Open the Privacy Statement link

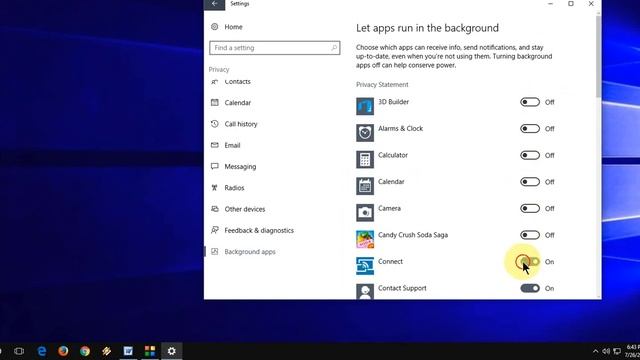[x=382, y=84]
